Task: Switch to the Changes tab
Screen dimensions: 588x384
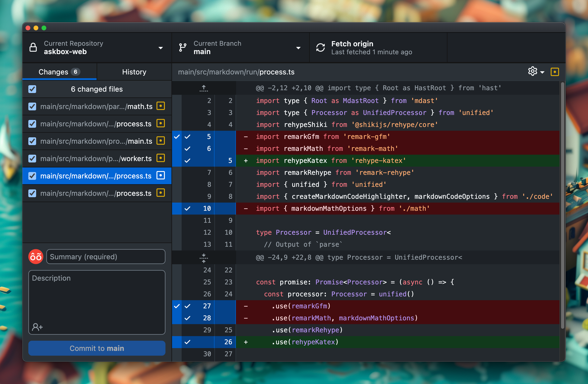Action: (59, 72)
